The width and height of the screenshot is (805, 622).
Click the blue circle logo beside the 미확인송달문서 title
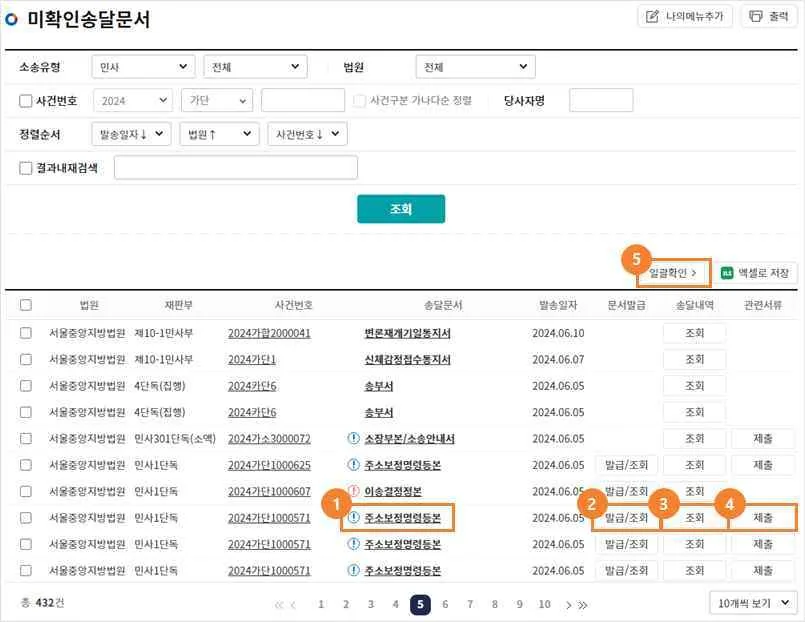click(x=11, y=20)
